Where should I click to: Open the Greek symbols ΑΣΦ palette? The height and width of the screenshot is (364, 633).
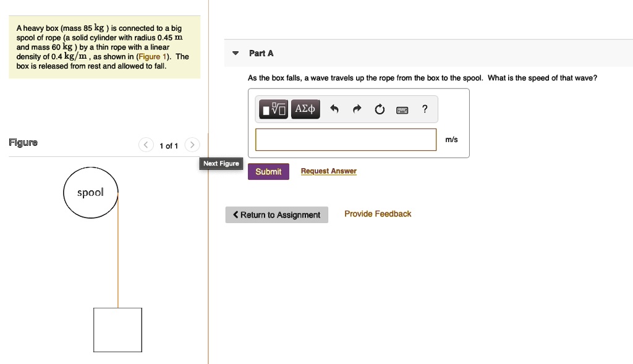(305, 110)
